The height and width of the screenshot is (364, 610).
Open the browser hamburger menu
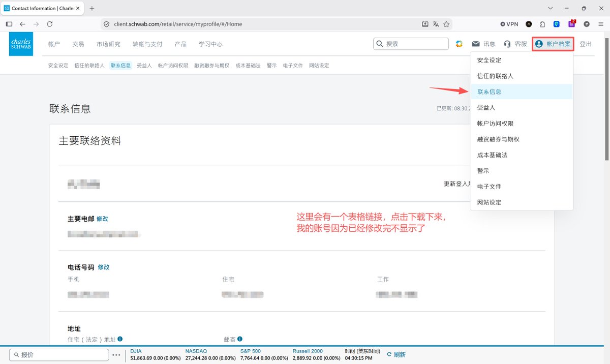click(600, 24)
